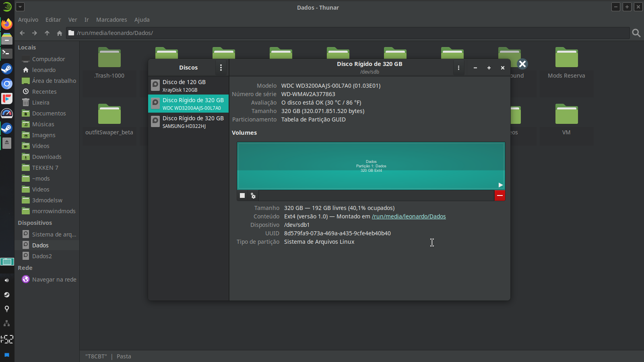This screenshot has height=362, width=644.
Task: Select the Disco de 120 GB XrayDisk
Action: pyautogui.click(x=188, y=85)
